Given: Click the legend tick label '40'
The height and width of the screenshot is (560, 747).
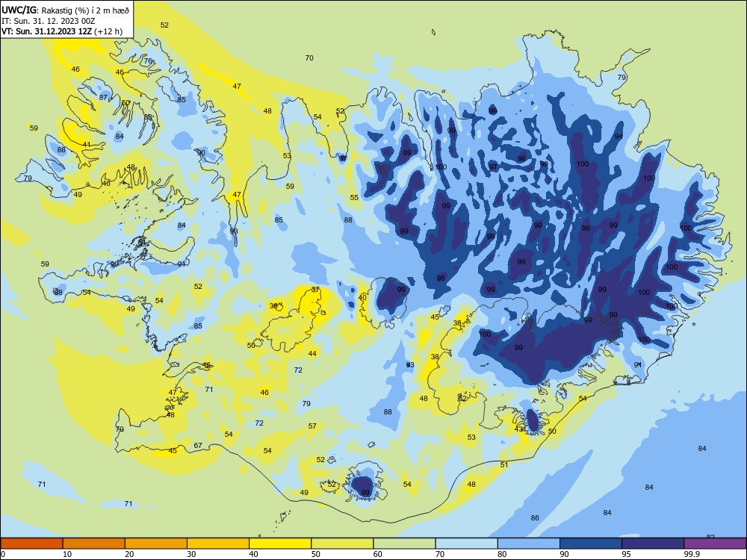Looking at the screenshot, I should pyautogui.click(x=253, y=554).
